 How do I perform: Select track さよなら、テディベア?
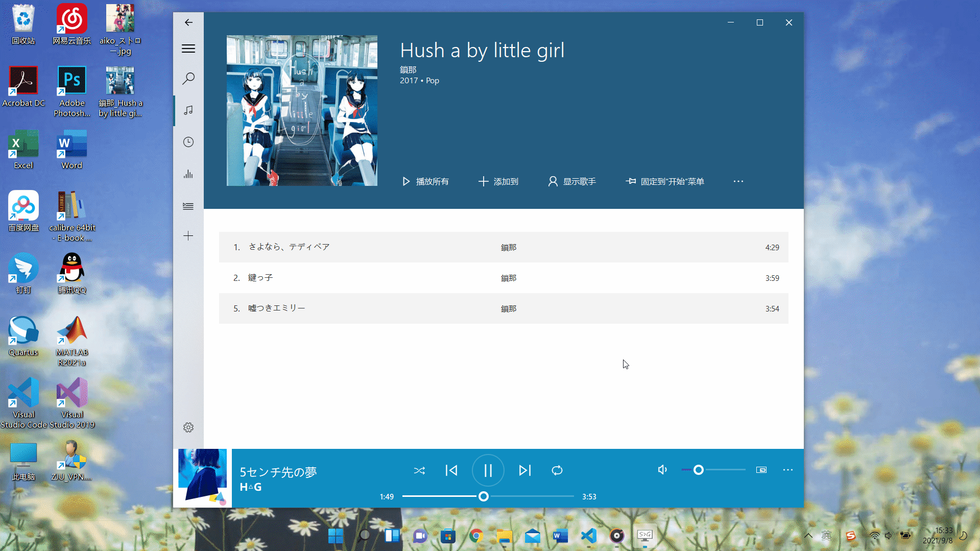(504, 247)
